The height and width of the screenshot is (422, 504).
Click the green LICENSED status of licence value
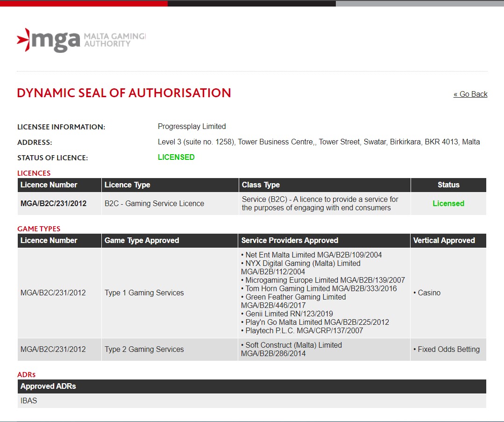coord(176,157)
